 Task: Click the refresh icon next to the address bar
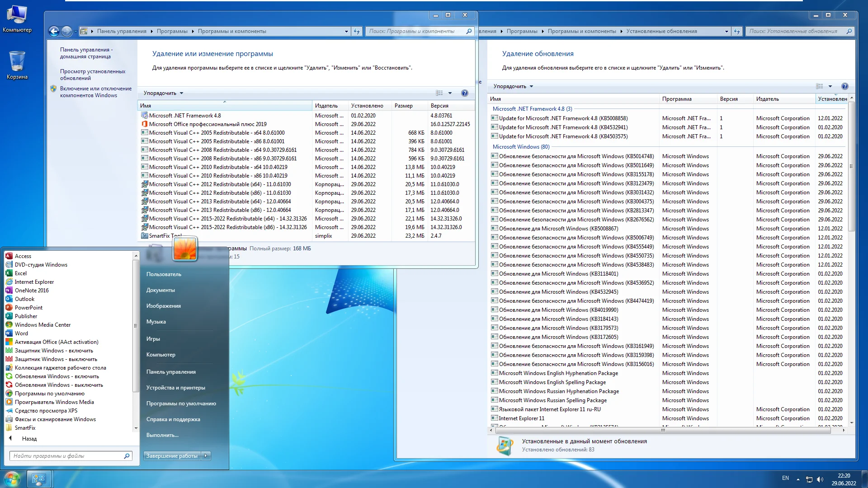pos(357,31)
